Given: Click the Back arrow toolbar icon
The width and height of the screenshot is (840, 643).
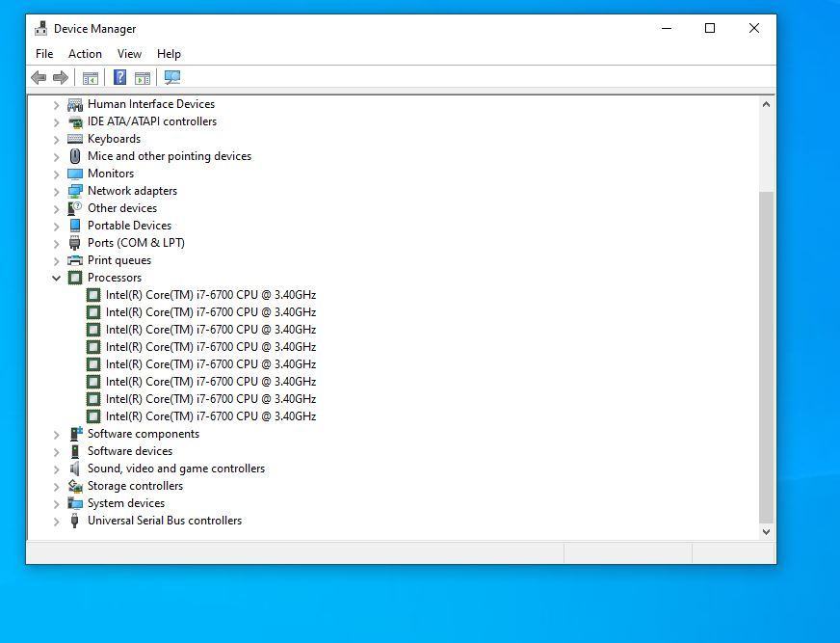Looking at the screenshot, I should pos(39,78).
